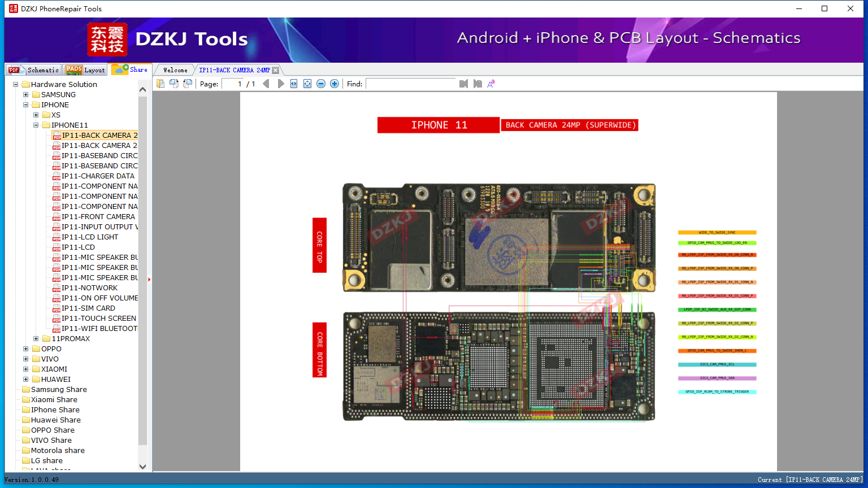This screenshot has height=488, width=868.
Task: Click the fit page icon
Action: coord(307,84)
